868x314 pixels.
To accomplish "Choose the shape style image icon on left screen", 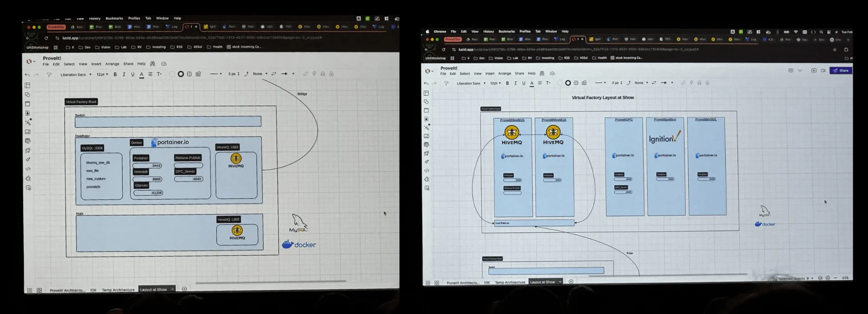I will point(198,74).
